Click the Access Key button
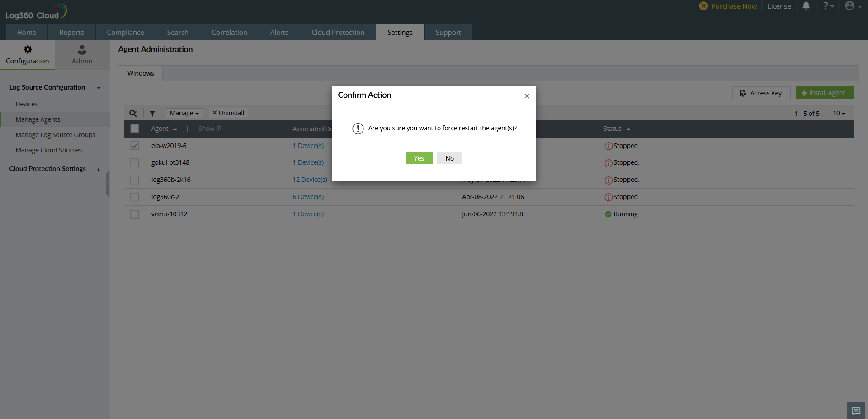 coord(761,93)
